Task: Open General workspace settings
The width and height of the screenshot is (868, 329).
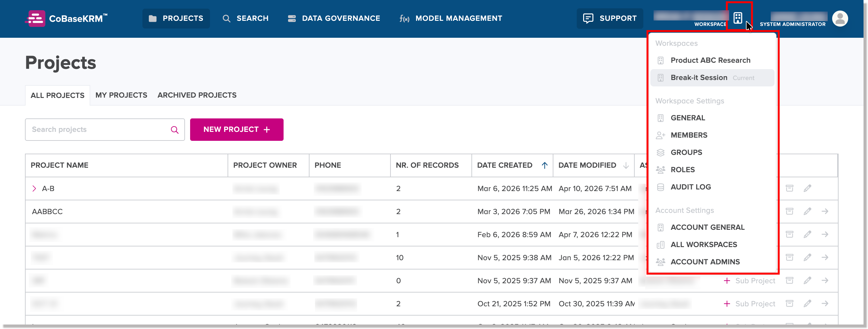Action: click(712, 118)
